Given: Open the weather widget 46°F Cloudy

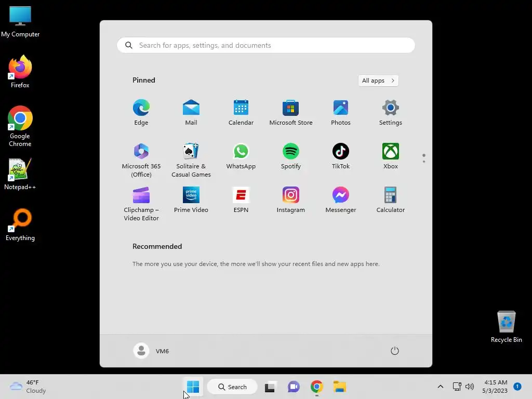Looking at the screenshot, I should coord(28,387).
